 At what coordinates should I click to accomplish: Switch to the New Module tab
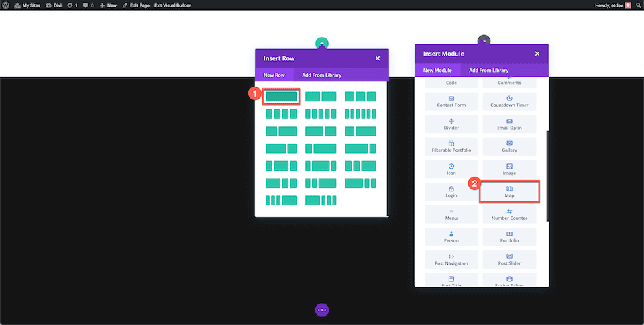pos(437,71)
